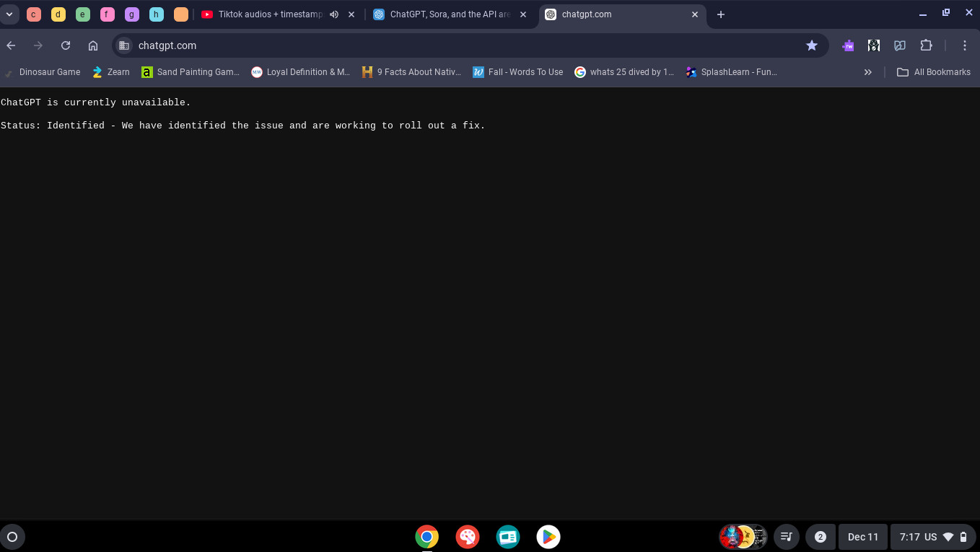This screenshot has height=552, width=980.
Task: Expand the unlabeled orange tab group
Action: coord(181,14)
